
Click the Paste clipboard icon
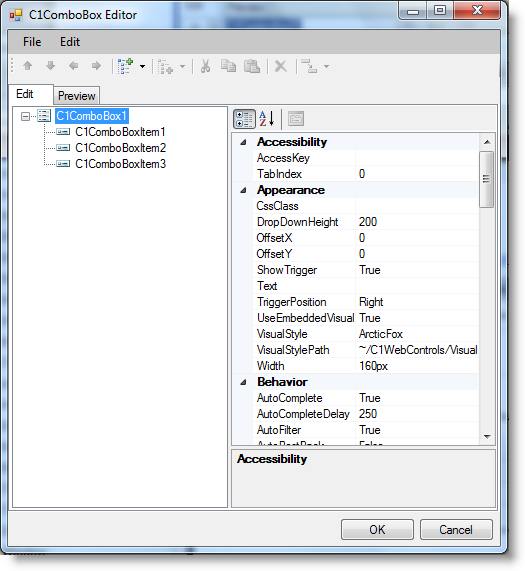(x=252, y=66)
